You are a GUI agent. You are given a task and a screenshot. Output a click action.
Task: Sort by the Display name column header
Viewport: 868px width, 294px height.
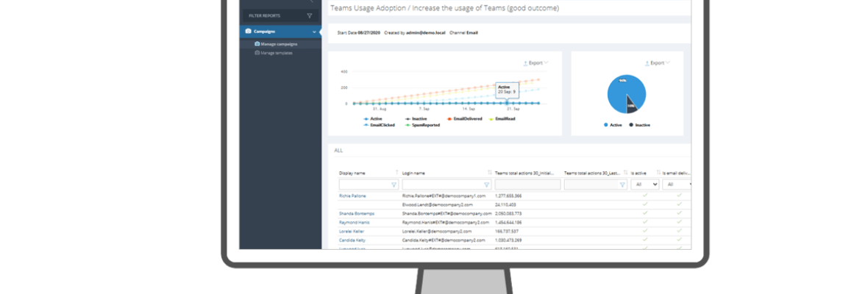coord(352,173)
